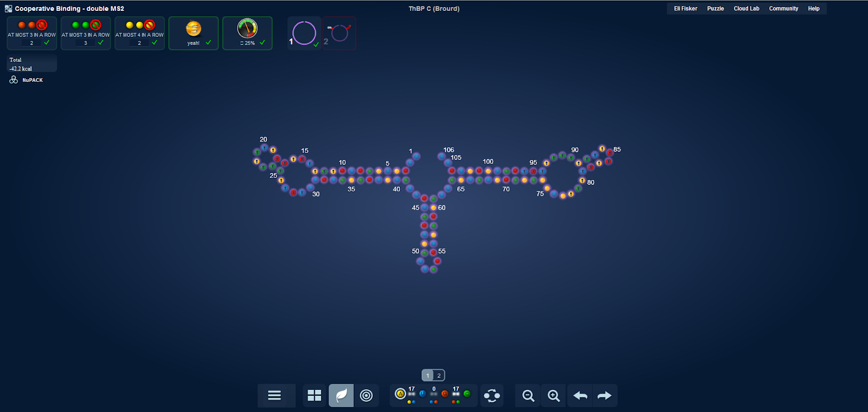
Task: Click the green C at most 3 constraint
Action: [86, 33]
